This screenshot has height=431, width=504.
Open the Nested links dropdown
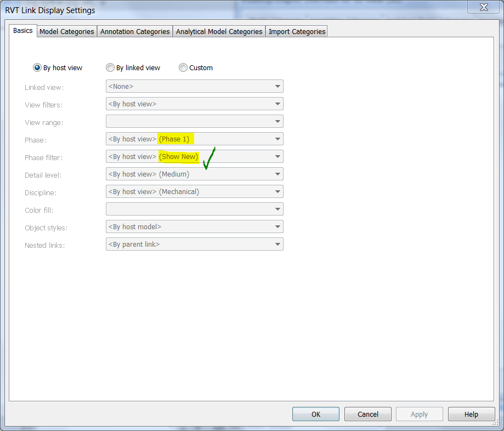[278, 244]
